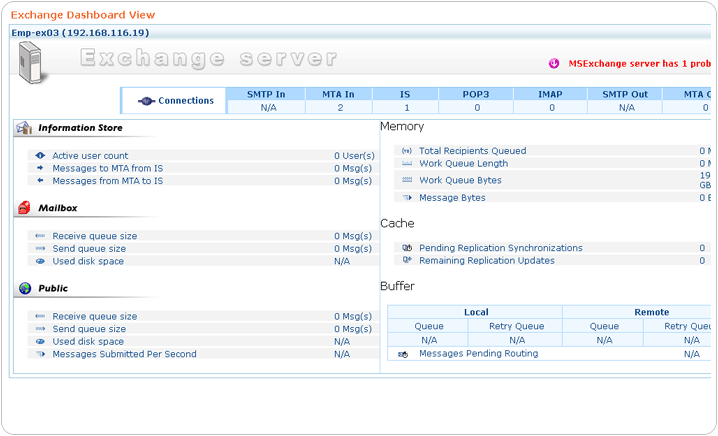Viewport: 718px width, 436px height.
Task: Click Messages Submitted Per Second icon
Action: click(40, 354)
